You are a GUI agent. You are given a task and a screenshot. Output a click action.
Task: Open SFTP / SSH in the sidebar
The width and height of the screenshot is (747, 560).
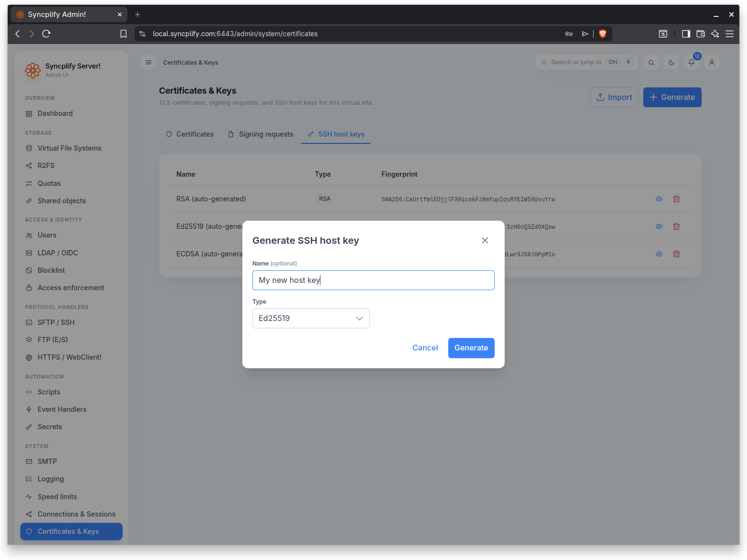pyautogui.click(x=71, y=322)
